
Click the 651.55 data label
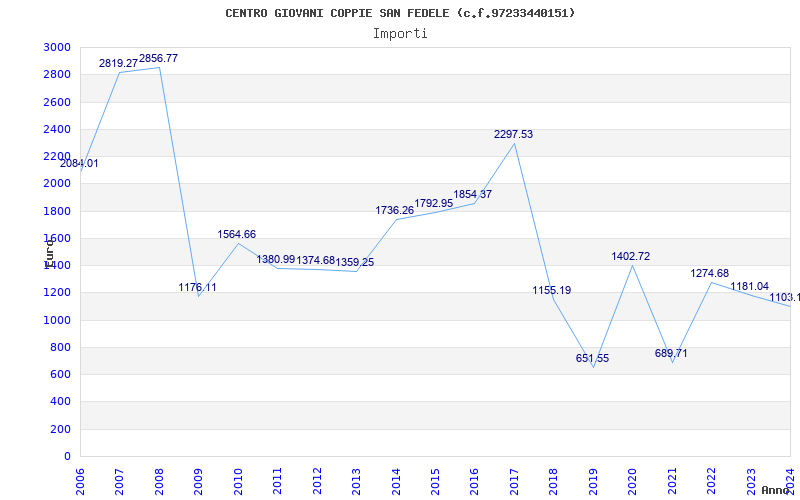coord(592,358)
